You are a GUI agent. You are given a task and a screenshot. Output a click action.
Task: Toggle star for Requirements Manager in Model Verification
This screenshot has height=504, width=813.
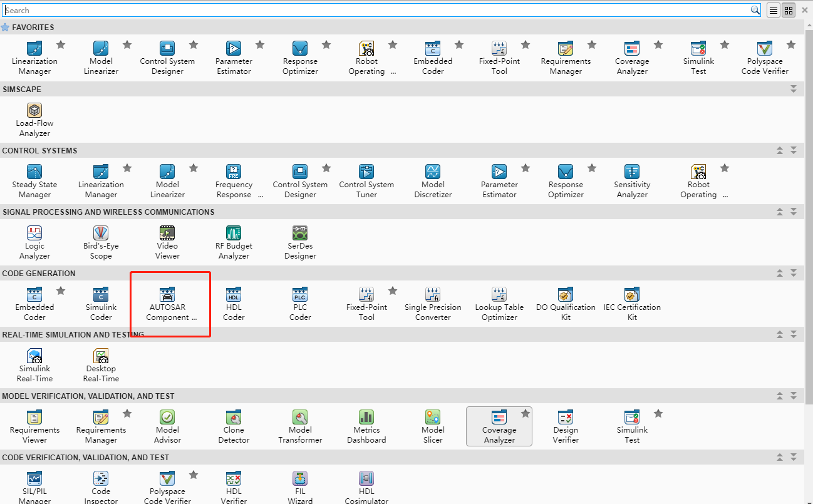127,413
